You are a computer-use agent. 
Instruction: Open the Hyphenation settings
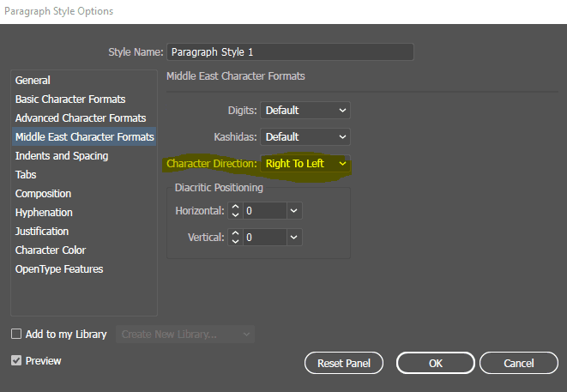[44, 213]
